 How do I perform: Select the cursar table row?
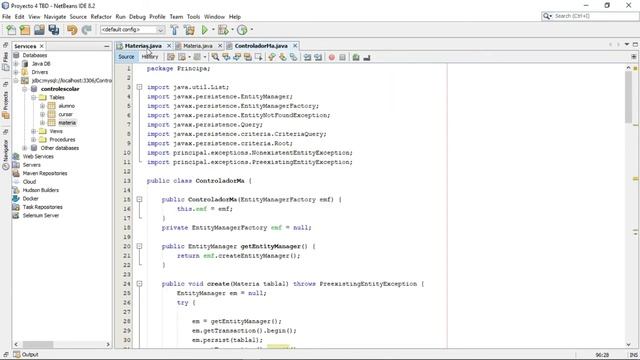pos(65,115)
